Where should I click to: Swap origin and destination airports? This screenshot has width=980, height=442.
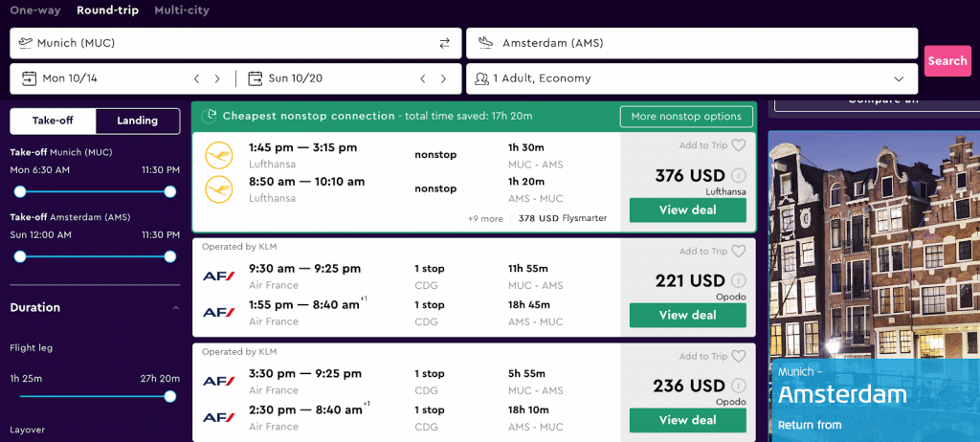coord(444,43)
